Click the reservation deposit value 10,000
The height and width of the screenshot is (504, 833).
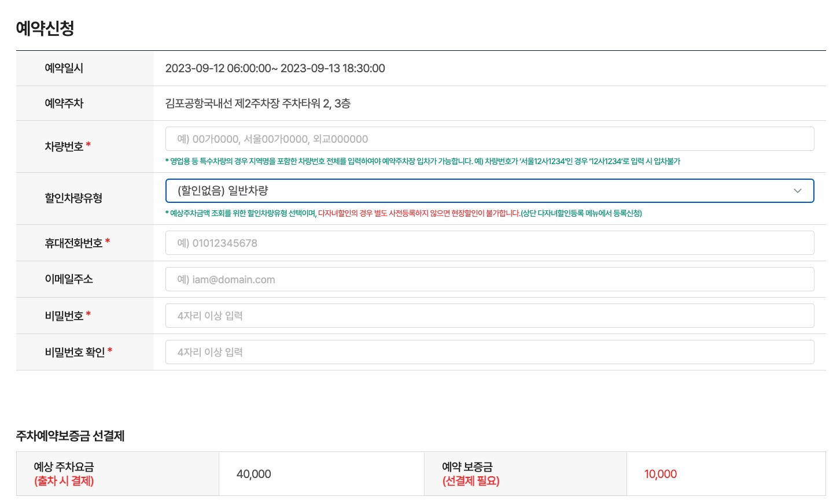661,474
